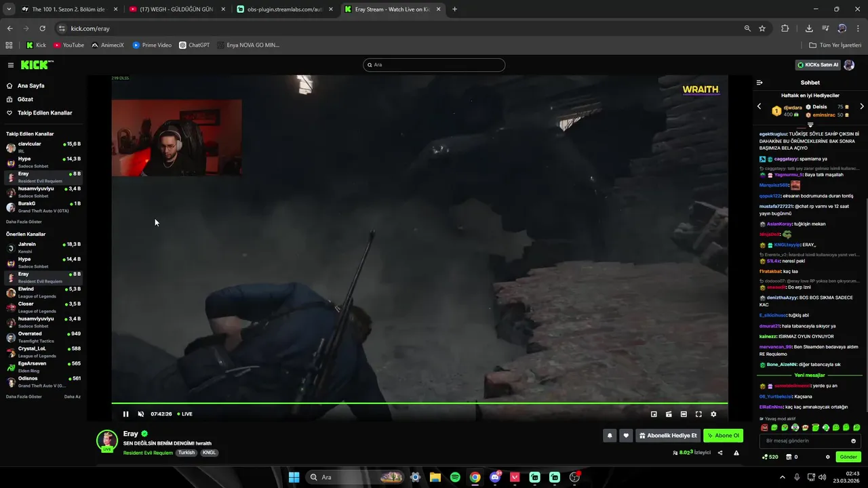Image resolution: width=868 pixels, height=488 pixels.
Task: Share the stream via share icon
Action: [720, 453]
